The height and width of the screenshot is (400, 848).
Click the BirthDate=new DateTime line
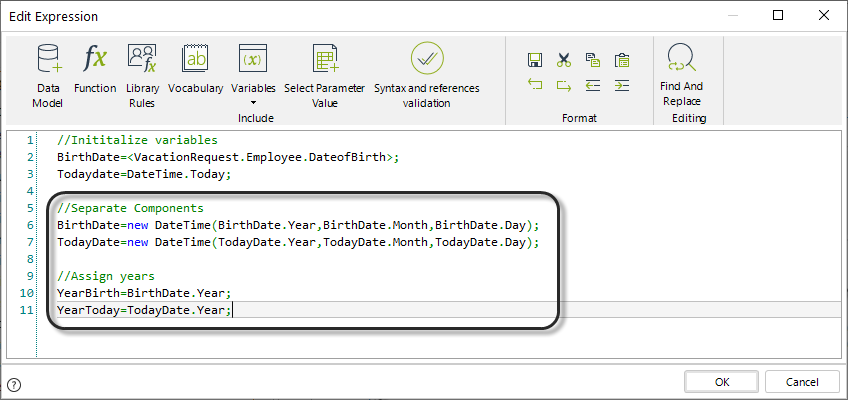(x=299, y=225)
